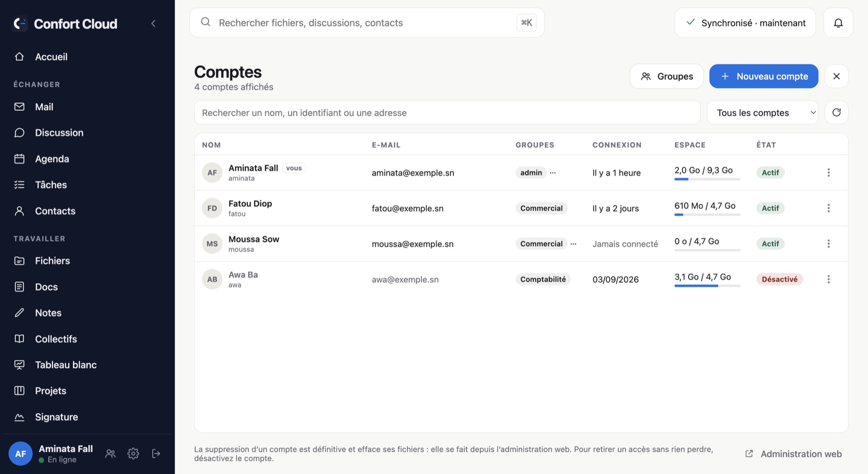
Task: Click Fatou Diop's storage usage bar
Action: tap(707, 215)
